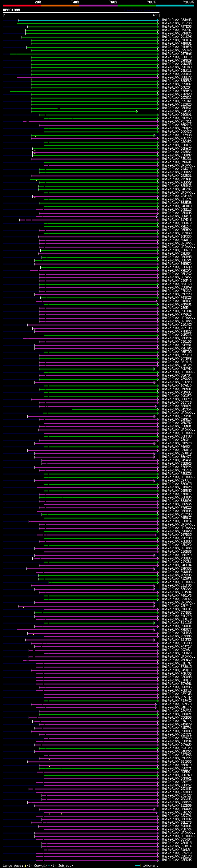Select UniRef100_C1ZU25 label
The image size is (197, 868).
[x=177, y=105]
